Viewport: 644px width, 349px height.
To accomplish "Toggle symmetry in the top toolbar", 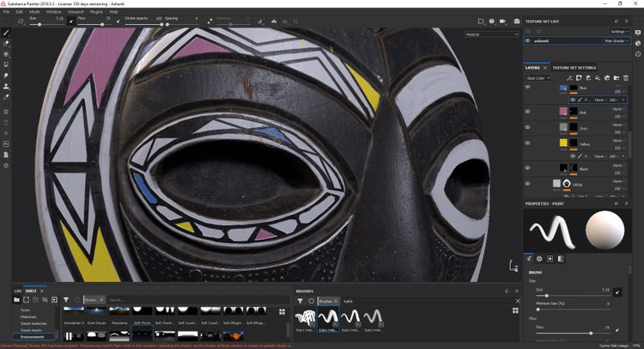I will [x=274, y=21].
